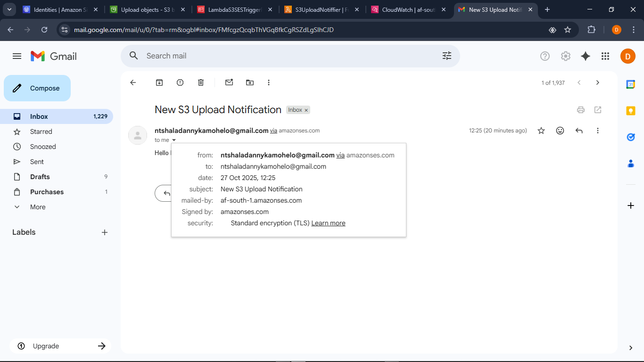This screenshot has height=362, width=644.
Task: Report the email as spam
Action: coord(180,82)
